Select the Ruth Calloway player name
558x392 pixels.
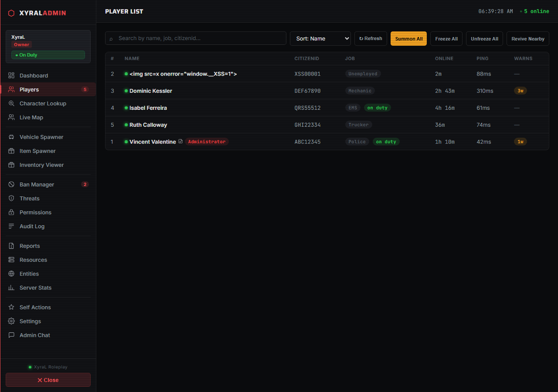point(148,125)
